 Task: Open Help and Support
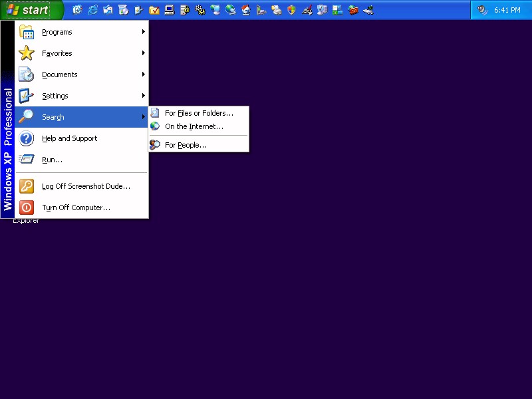pos(82,138)
